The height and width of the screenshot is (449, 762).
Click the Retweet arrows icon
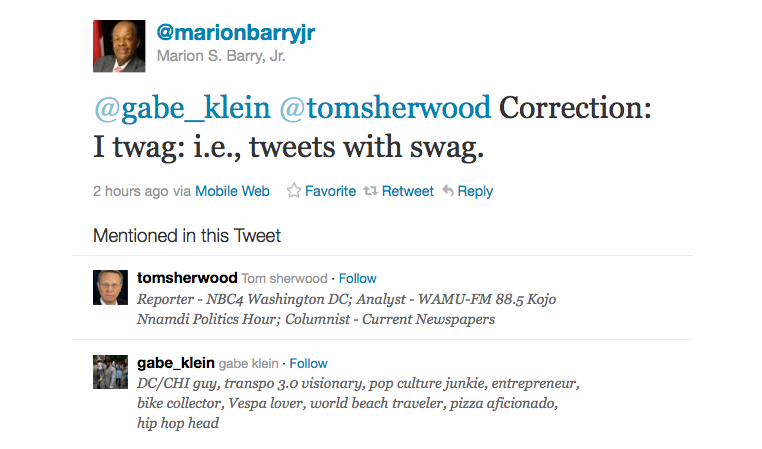tap(370, 191)
